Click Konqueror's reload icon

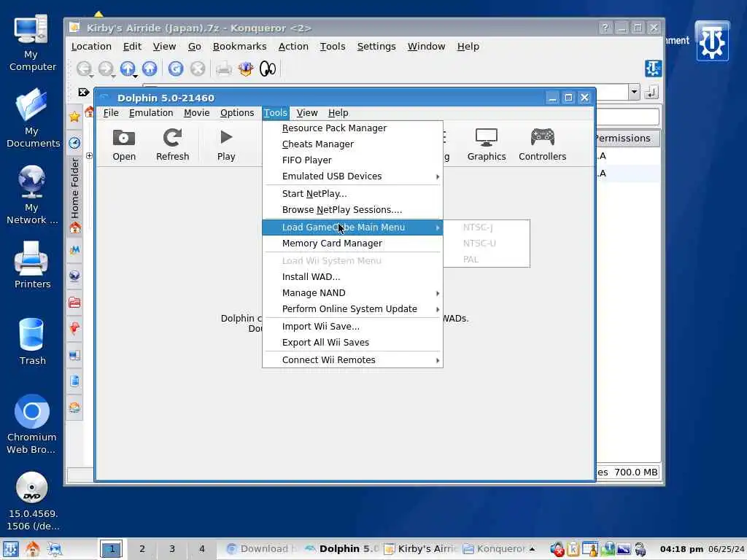(176, 69)
